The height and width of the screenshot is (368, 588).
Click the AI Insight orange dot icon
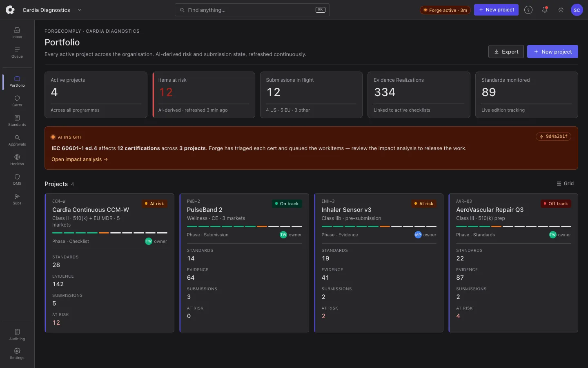tap(53, 137)
